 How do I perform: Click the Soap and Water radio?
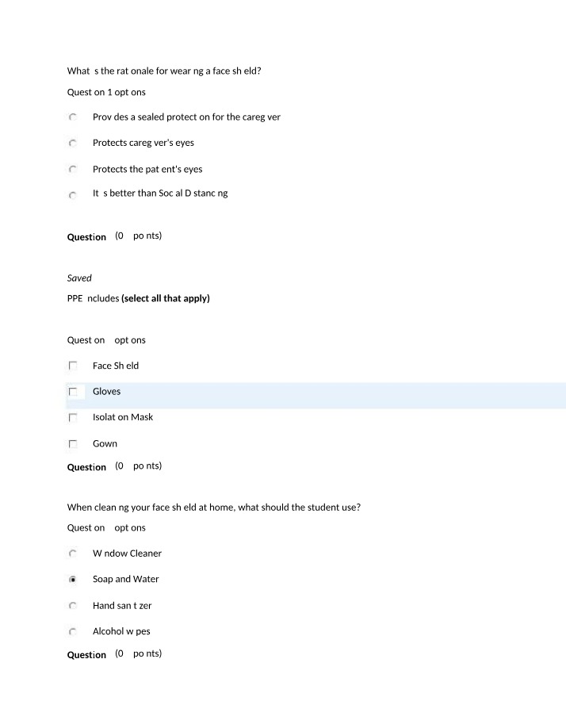(73, 580)
